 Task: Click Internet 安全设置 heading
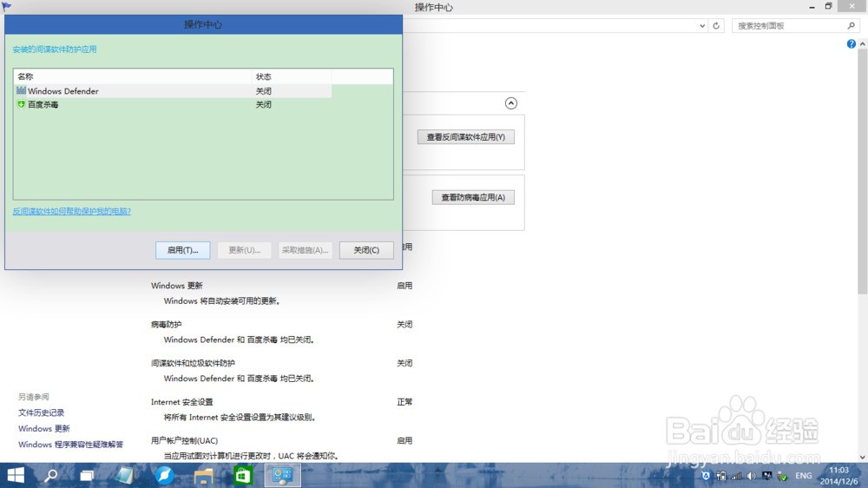[181, 402]
